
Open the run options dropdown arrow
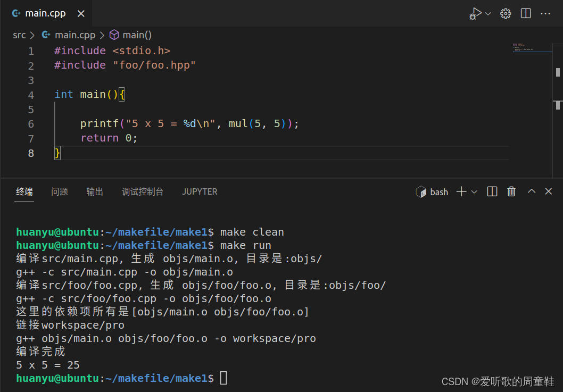[x=488, y=14]
